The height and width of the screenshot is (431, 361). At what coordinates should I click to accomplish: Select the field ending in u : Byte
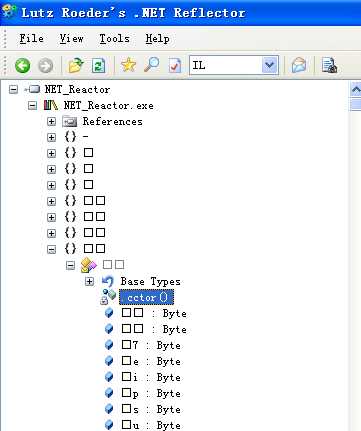[151, 425]
